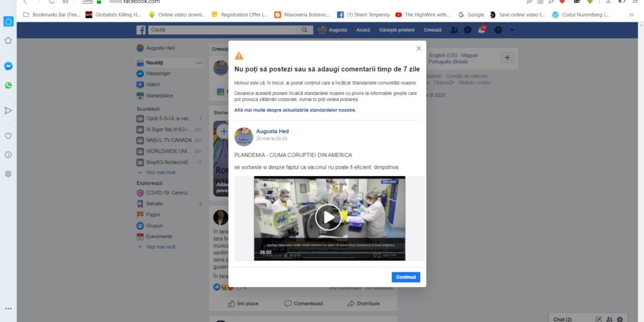
Task: Close the posting restriction dialog
Action: pos(419,48)
